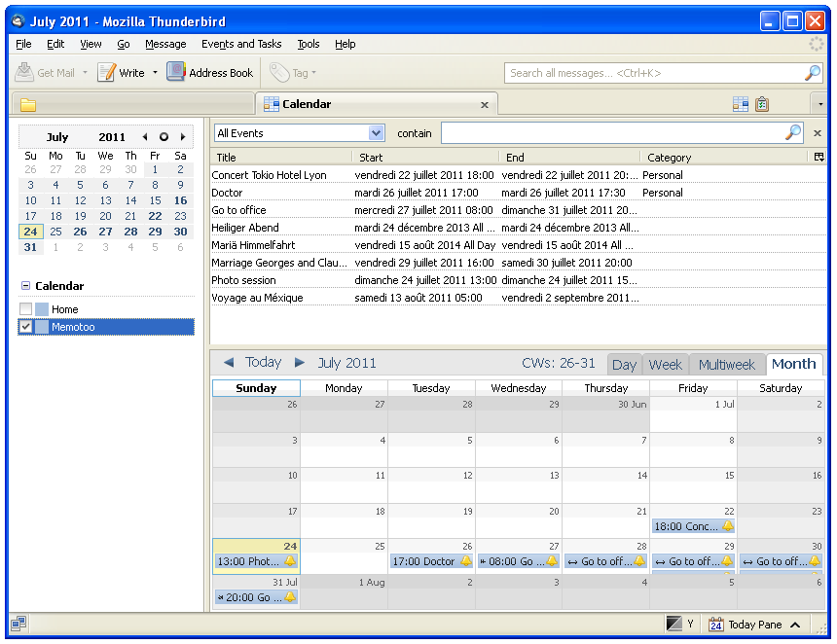Close the event search panel
This screenshot has height=644, width=837.
[x=818, y=133]
